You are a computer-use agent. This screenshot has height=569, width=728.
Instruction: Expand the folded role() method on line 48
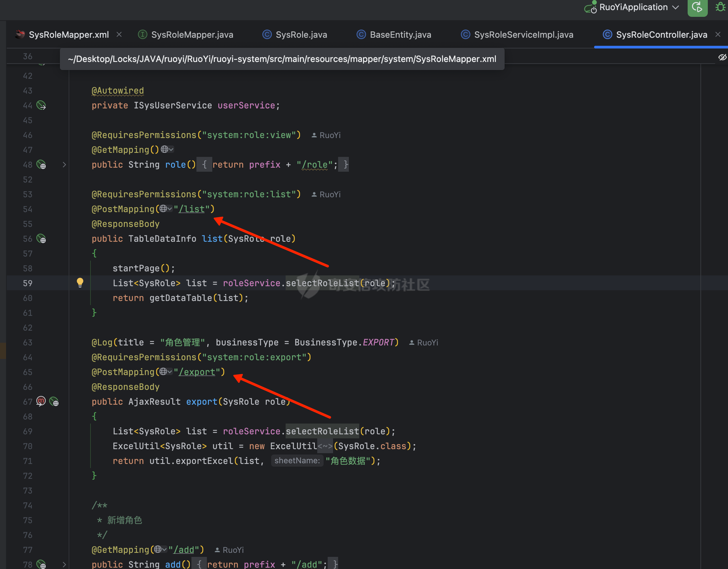coord(64,165)
